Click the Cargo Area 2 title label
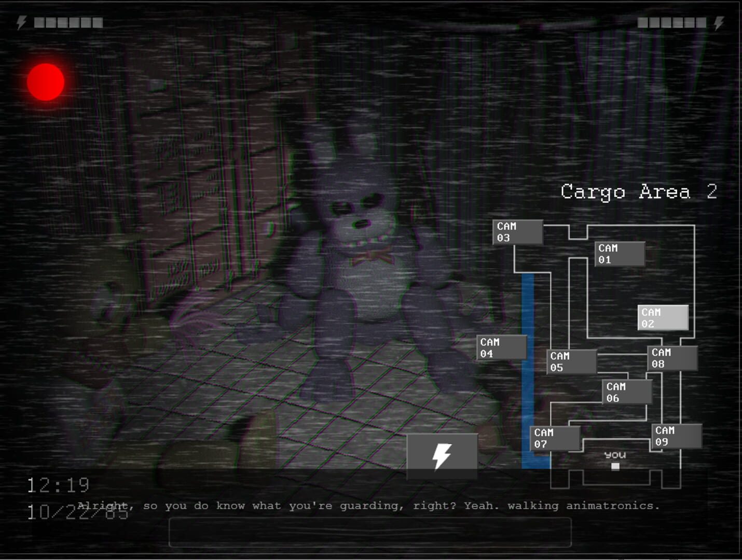The width and height of the screenshot is (742, 560). (x=639, y=193)
